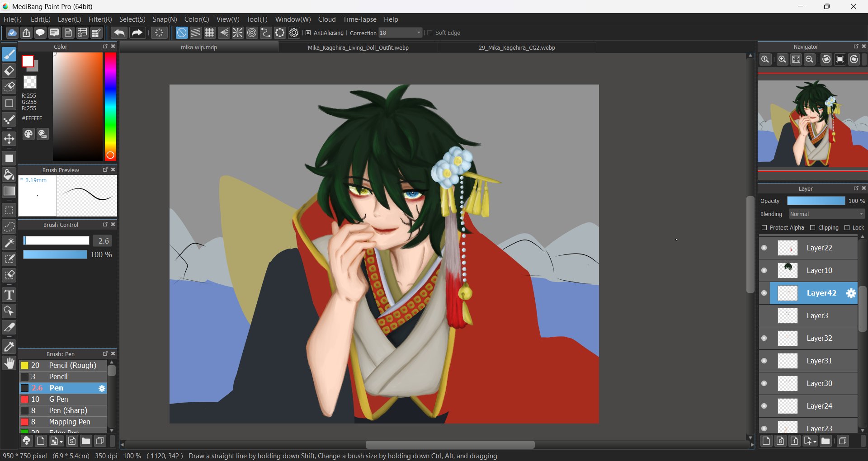Select Pencil (Rough) brush

63,365
